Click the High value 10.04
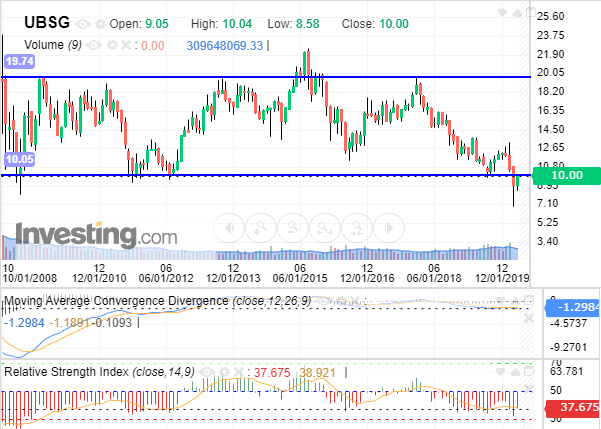 click(x=237, y=24)
